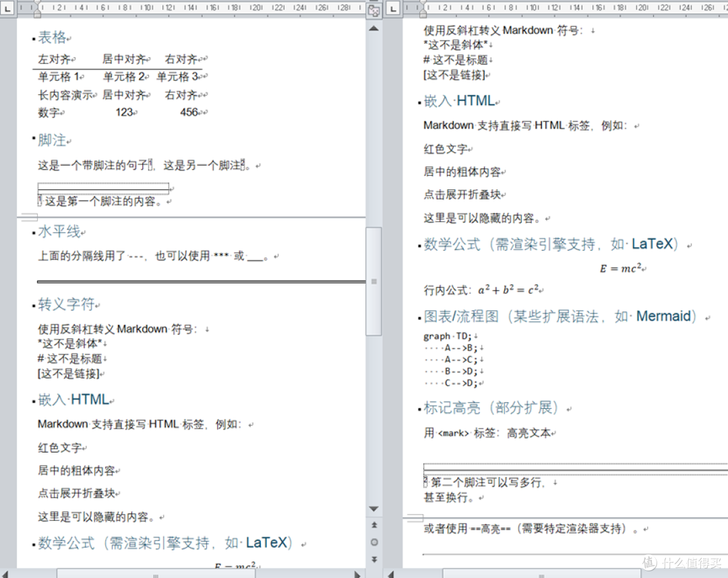Click [这不是链接] in the left pane
The image size is (728, 578).
pyautogui.click(x=69, y=374)
